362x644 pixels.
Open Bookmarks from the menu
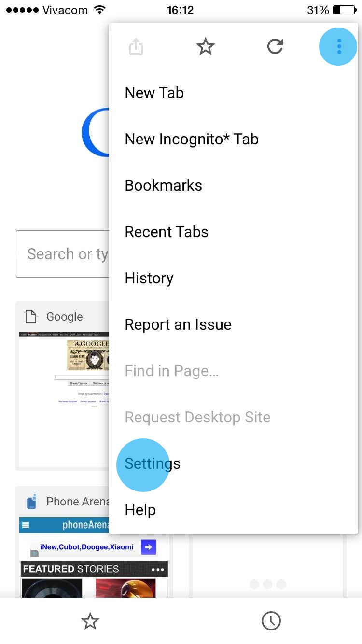(163, 185)
